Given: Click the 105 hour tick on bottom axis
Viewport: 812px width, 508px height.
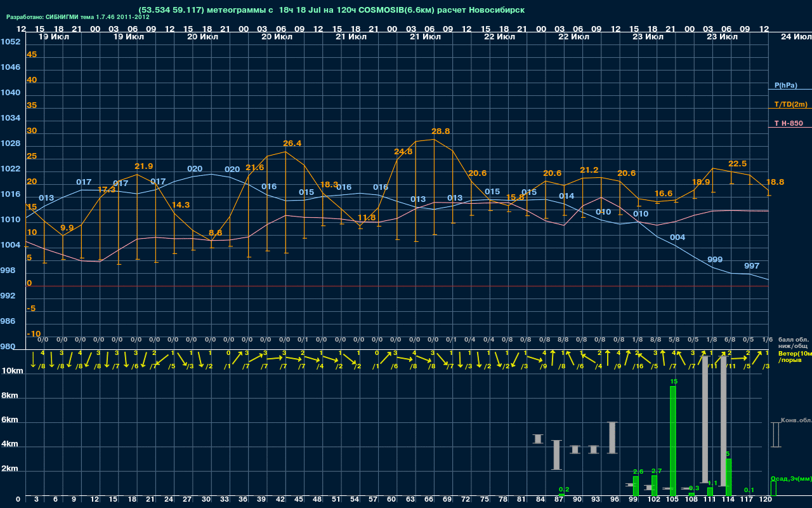Looking at the screenshot, I should (x=673, y=500).
